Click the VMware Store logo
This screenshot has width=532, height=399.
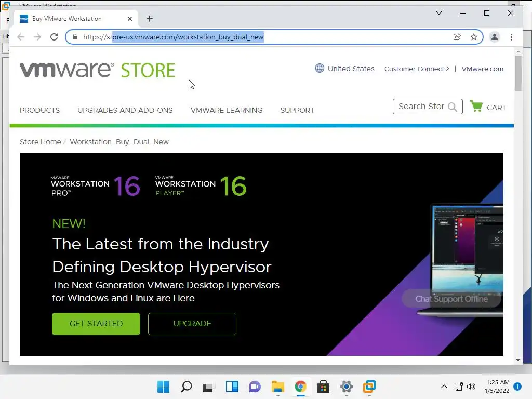pyautogui.click(x=97, y=70)
